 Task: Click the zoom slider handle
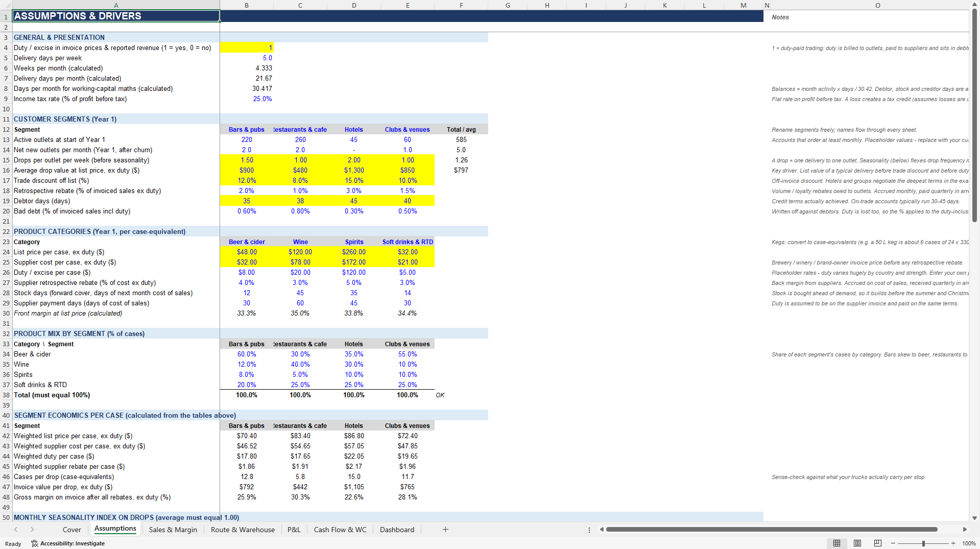(x=923, y=543)
